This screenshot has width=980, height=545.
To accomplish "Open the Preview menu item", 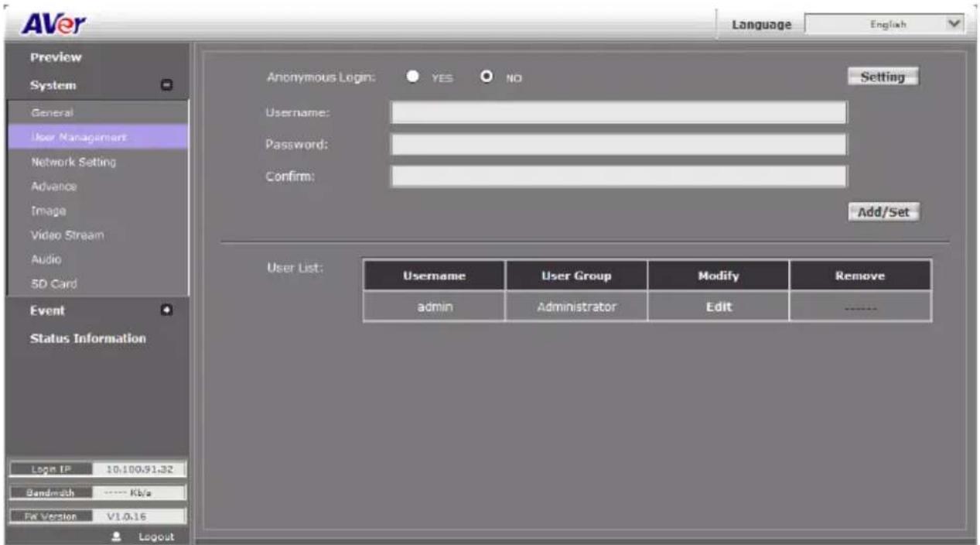I will pos(56,57).
